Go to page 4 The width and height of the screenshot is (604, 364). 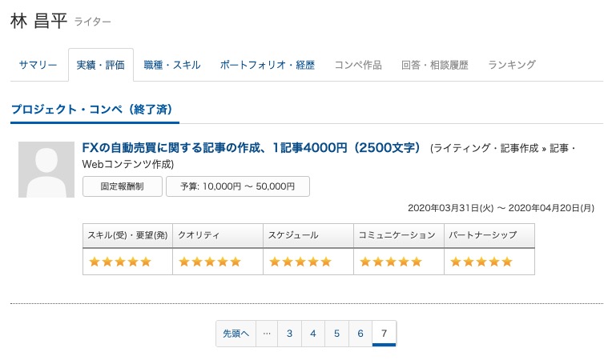coord(313,333)
